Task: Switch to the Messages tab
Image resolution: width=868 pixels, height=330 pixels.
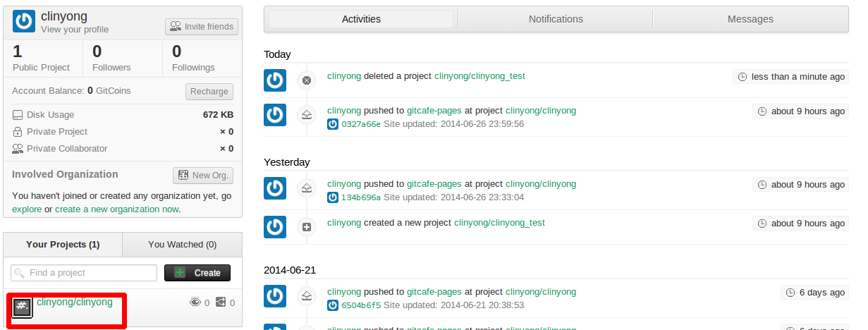Action: (750, 19)
